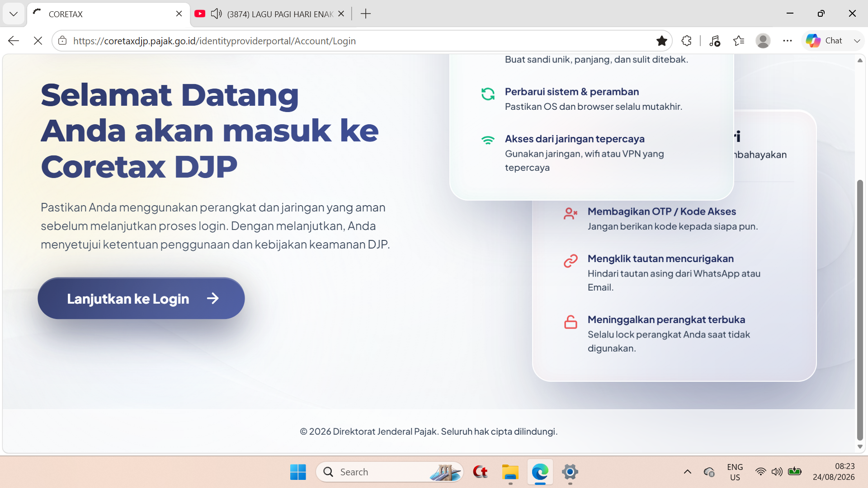Open the red Ct app in taskbar
Viewport: 868px width, 488px height.
coord(480,472)
